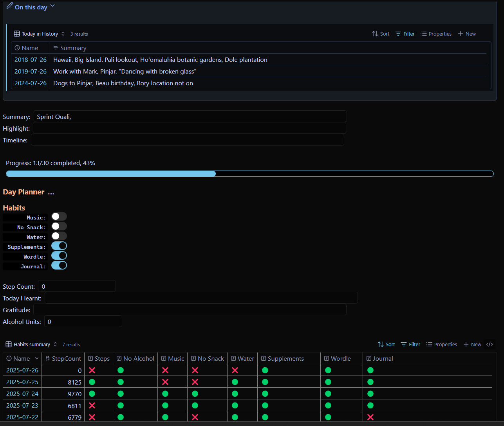Click the code toggle icon in Habits summary
504x426 pixels.
490,344
